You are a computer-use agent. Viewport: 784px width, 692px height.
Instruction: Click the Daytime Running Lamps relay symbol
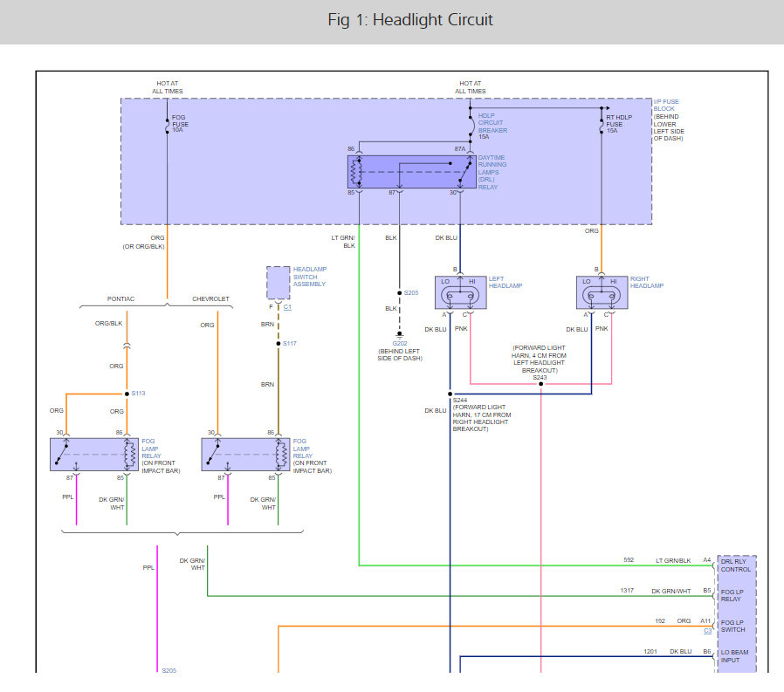412,172
